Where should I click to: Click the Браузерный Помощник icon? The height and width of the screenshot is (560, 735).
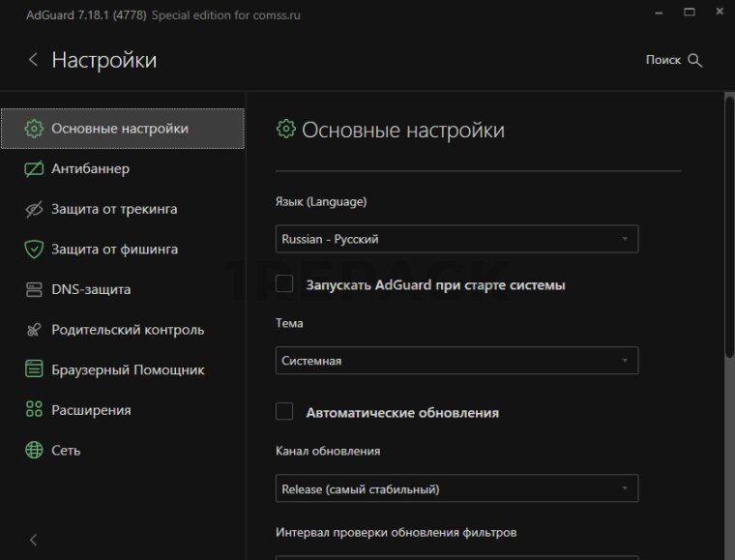click(x=34, y=369)
